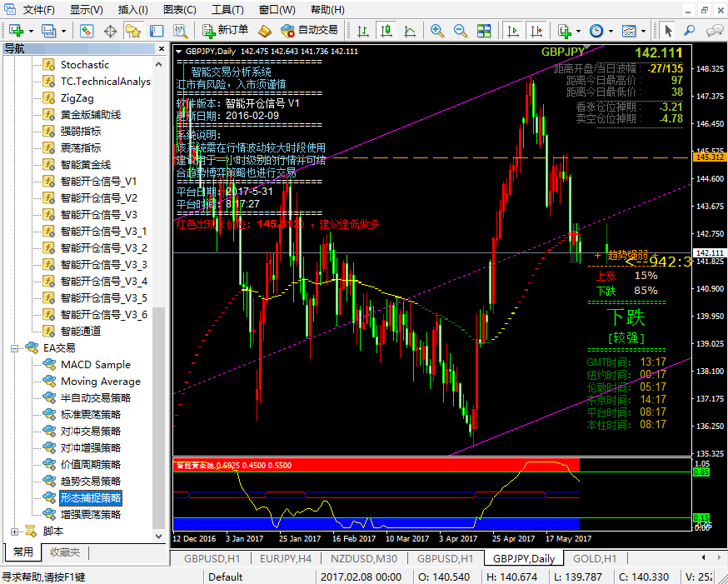
Task: Toggle chart auto scroll
Action: (x=512, y=31)
